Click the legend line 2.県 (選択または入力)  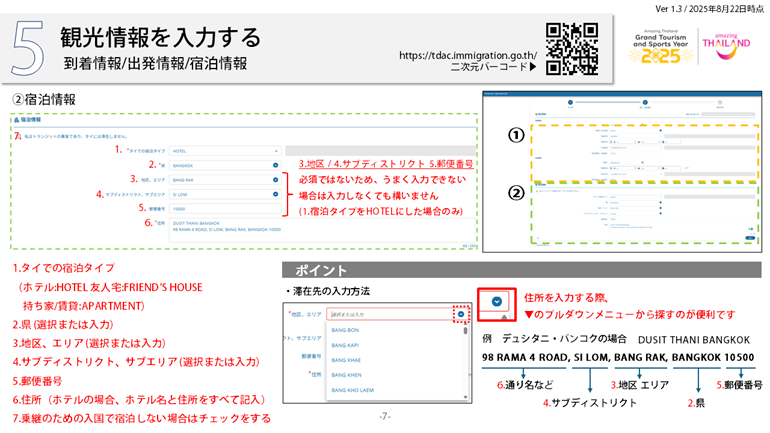click(63, 325)
